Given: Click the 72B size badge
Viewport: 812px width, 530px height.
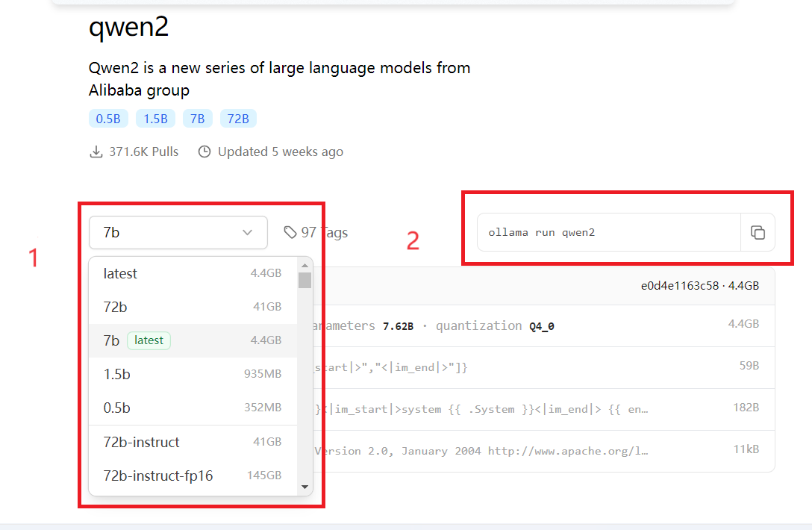Looking at the screenshot, I should [x=238, y=119].
